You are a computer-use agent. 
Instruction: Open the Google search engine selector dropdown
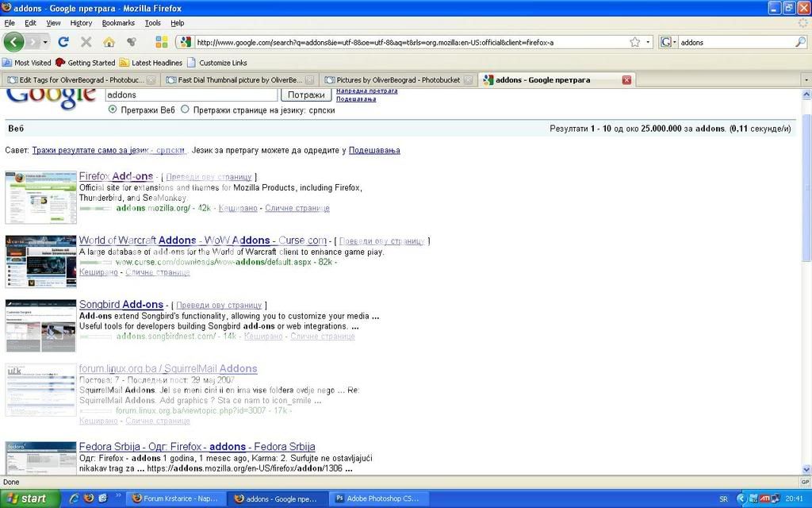668,42
